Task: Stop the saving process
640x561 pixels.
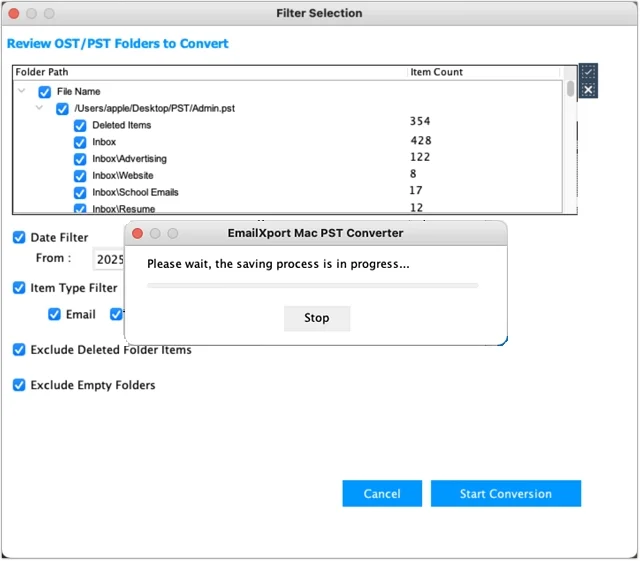Action: (x=317, y=318)
